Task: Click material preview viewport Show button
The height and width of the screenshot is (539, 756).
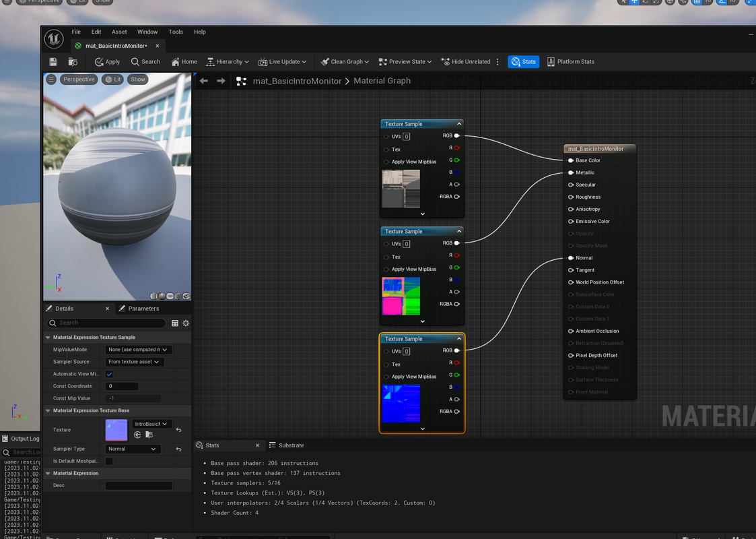Action: coord(138,80)
